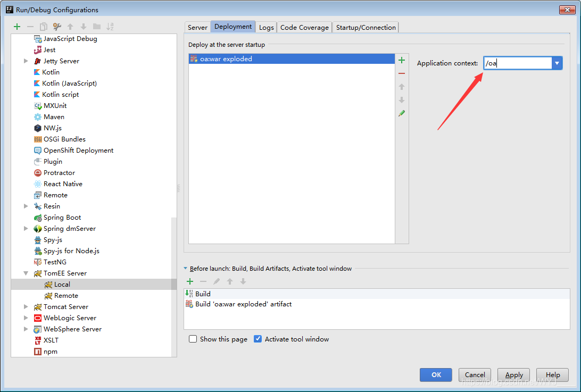
Task: Move the configuration up in the left toolbar
Action: click(x=70, y=26)
